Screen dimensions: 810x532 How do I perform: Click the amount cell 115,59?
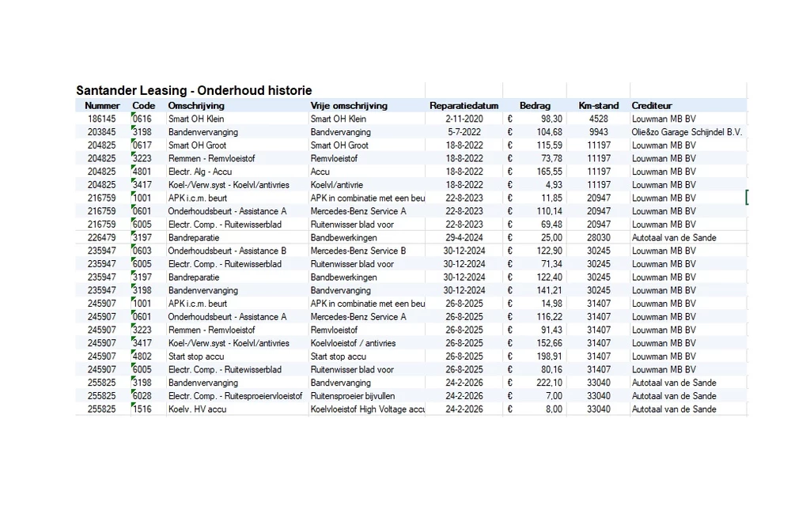tap(549, 145)
